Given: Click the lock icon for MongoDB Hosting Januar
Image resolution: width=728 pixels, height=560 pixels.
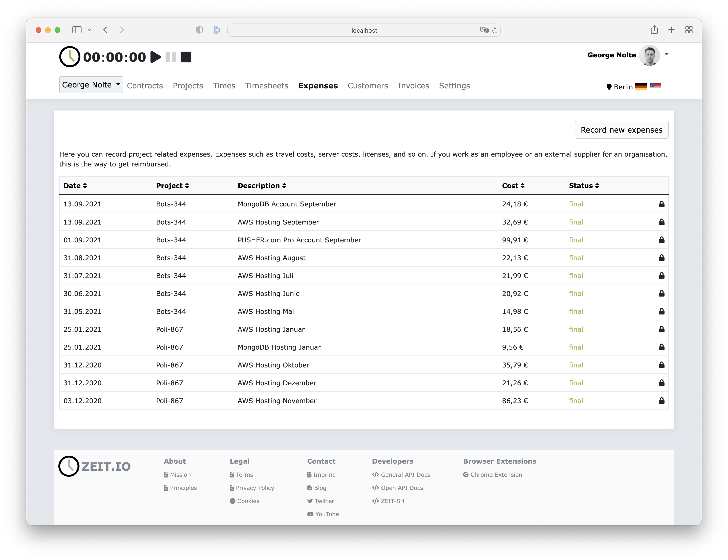Looking at the screenshot, I should (x=661, y=347).
